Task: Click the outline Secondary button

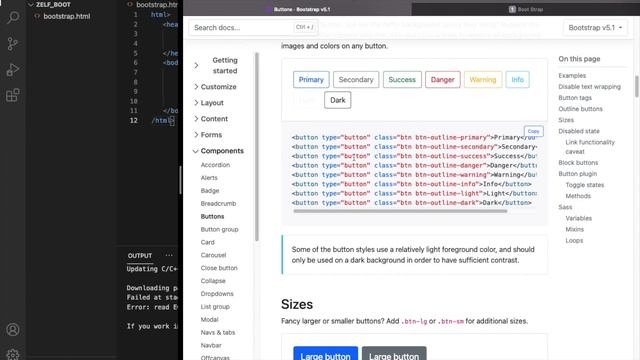Action: pyautogui.click(x=356, y=80)
